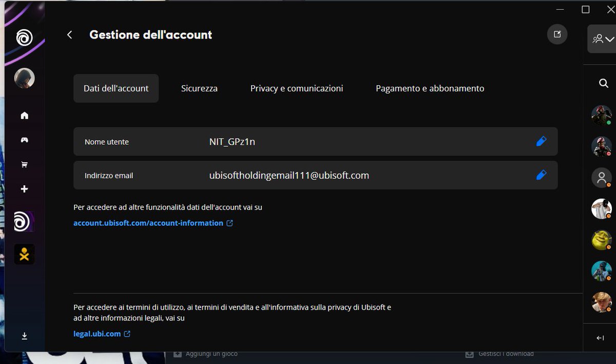Maximize the Ubisoft Connect window
616x364 pixels.
pos(586,9)
